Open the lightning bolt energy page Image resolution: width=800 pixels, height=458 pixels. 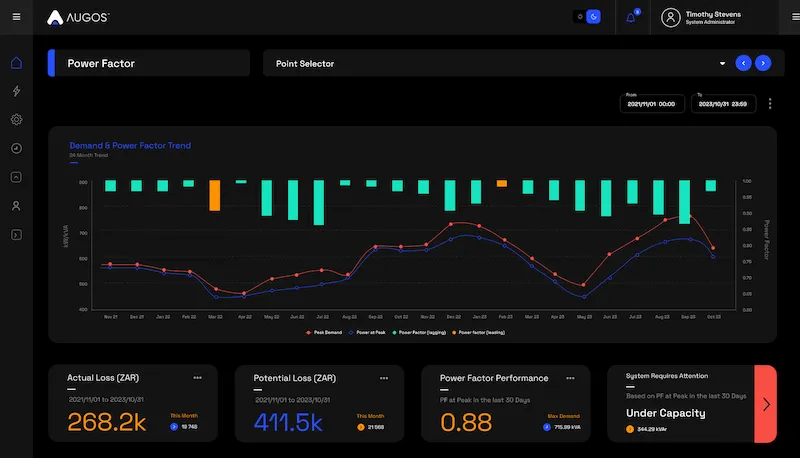point(16,91)
